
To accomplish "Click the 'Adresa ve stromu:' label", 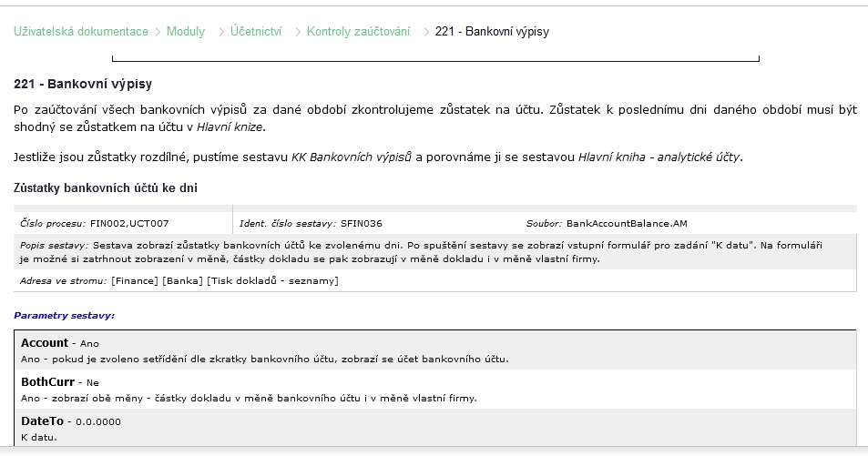I will coord(63,281).
